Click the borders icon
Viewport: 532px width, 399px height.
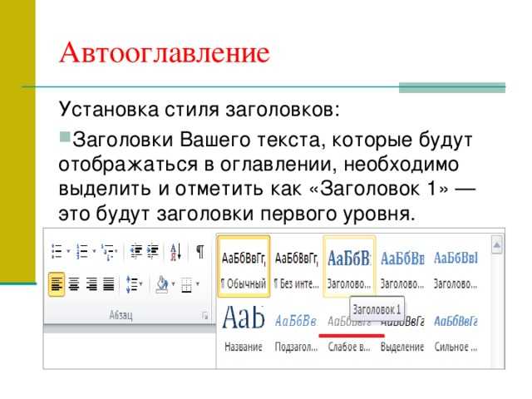pos(186,284)
